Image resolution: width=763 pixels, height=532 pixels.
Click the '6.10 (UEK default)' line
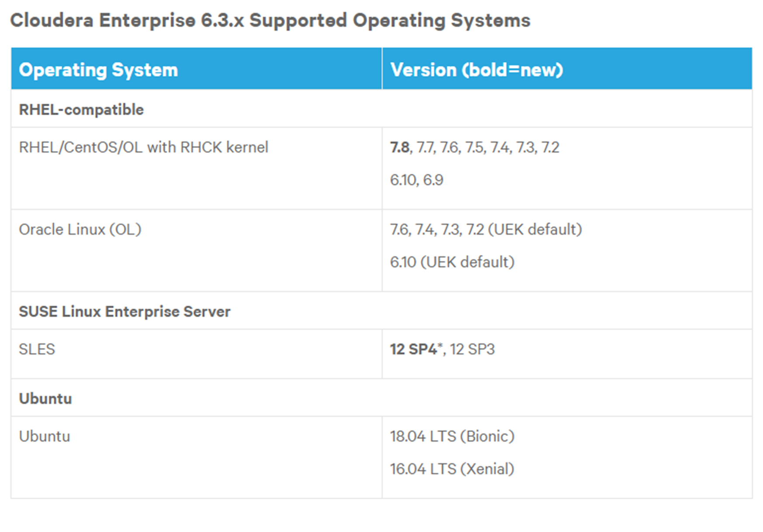click(452, 262)
